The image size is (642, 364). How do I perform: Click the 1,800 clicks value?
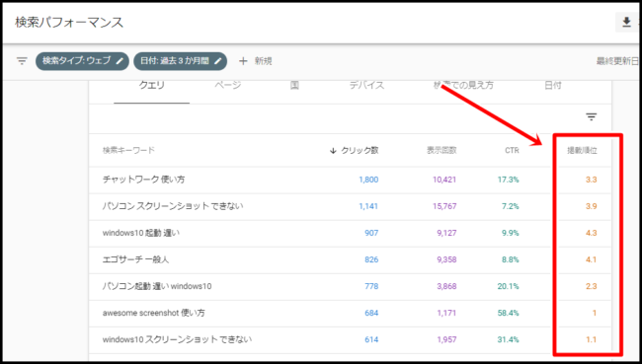368,180
